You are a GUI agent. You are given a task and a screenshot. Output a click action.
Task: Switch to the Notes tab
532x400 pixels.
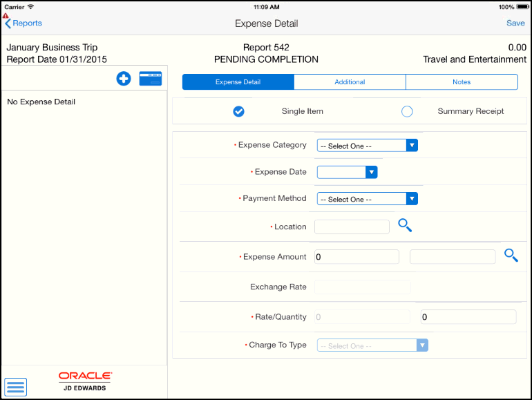pos(462,82)
